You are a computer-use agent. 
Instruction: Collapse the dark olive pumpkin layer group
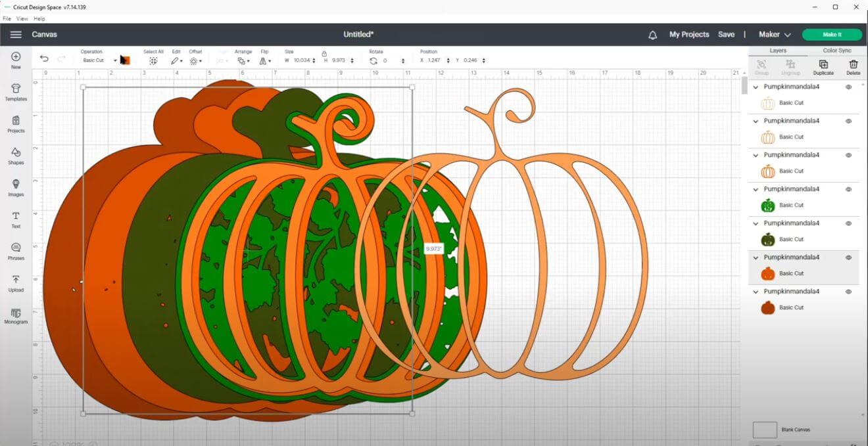(x=756, y=223)
